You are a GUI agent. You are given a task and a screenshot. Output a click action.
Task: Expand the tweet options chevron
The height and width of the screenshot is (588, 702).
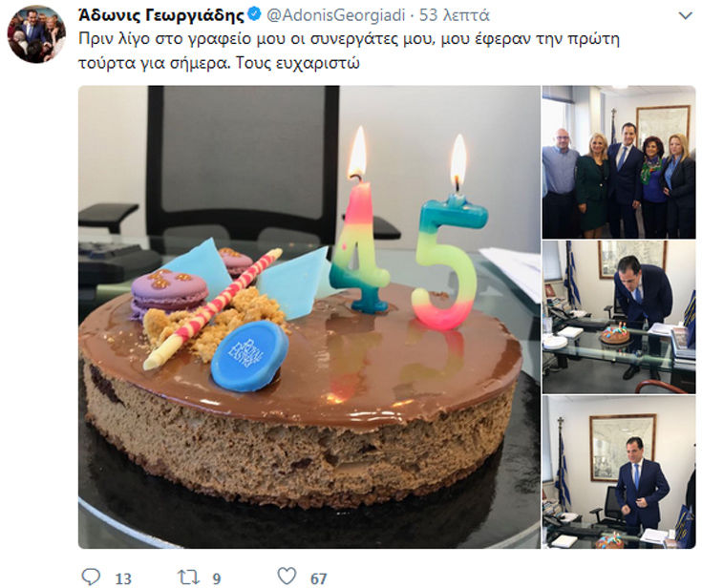click(x=686, y=16)
